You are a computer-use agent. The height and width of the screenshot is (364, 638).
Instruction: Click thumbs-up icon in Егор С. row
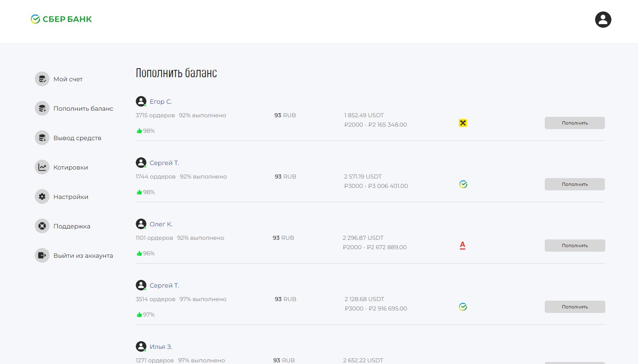pyautogui.click(x=139, y=131)
